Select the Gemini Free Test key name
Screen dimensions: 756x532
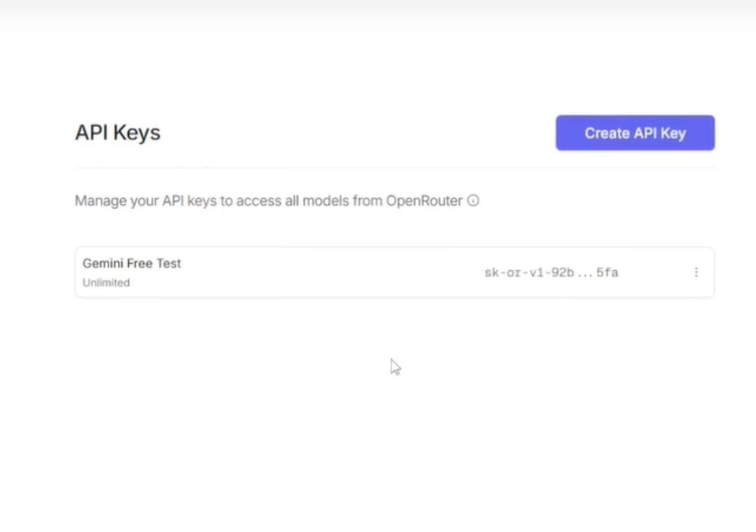point(132,263)
